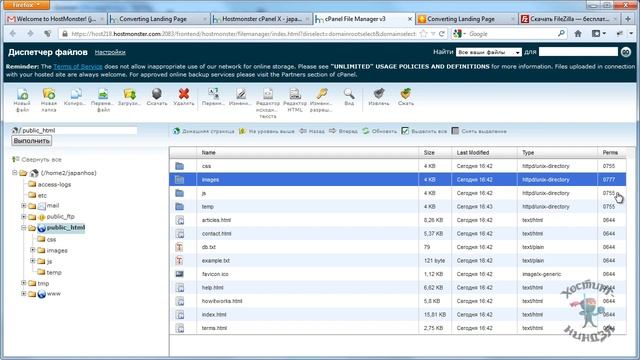Click the Firefox reload page icon
640x360 pixels.
click(442, 34)
